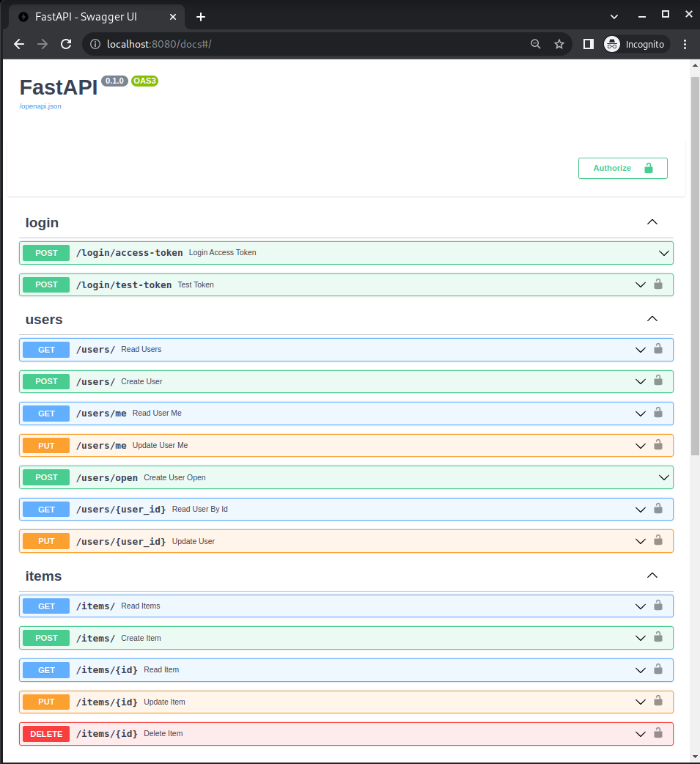Open the browser side panel icon
Screen dimensions: 700x764
point(588,44)
